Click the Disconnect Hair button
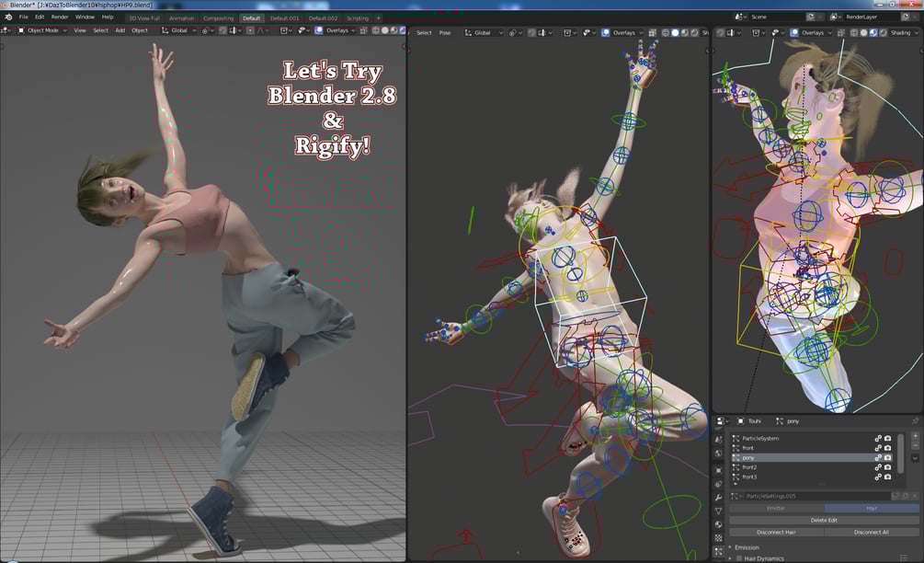924x563 pixels. pos(776,533)
